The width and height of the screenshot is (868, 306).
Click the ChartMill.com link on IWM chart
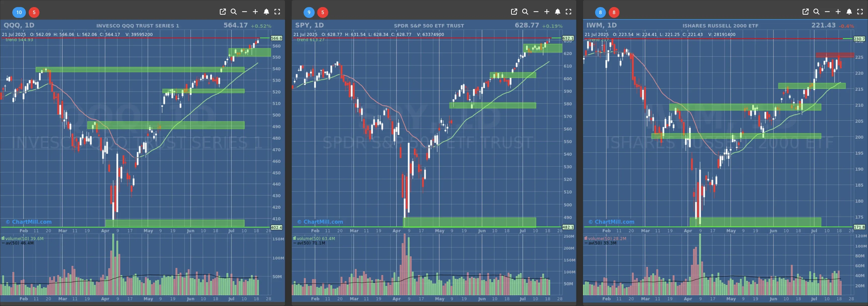tap(611, 222)
